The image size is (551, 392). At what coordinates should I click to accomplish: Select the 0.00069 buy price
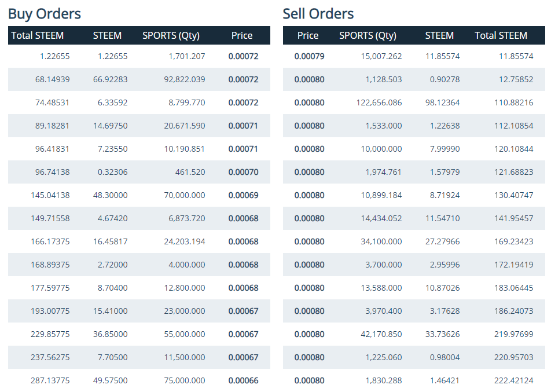tap(243, 195)
